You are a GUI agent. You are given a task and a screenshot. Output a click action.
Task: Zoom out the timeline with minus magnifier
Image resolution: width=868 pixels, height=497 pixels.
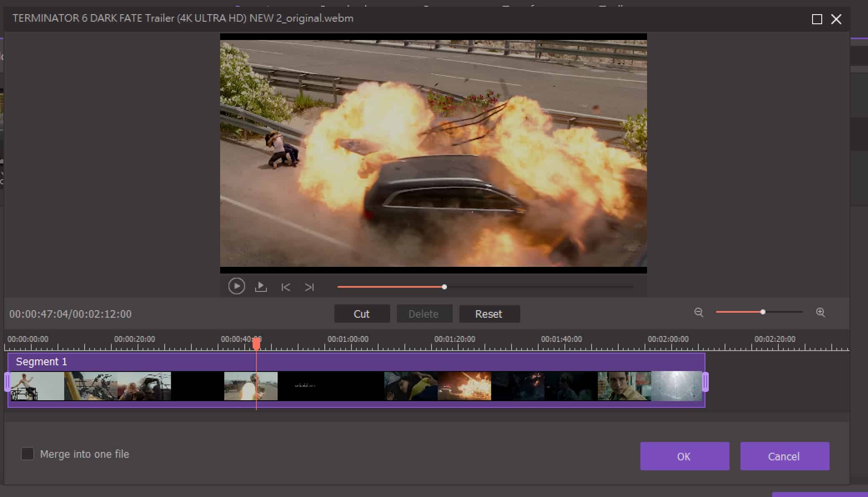pyautogui.click(x=699, y=312)
